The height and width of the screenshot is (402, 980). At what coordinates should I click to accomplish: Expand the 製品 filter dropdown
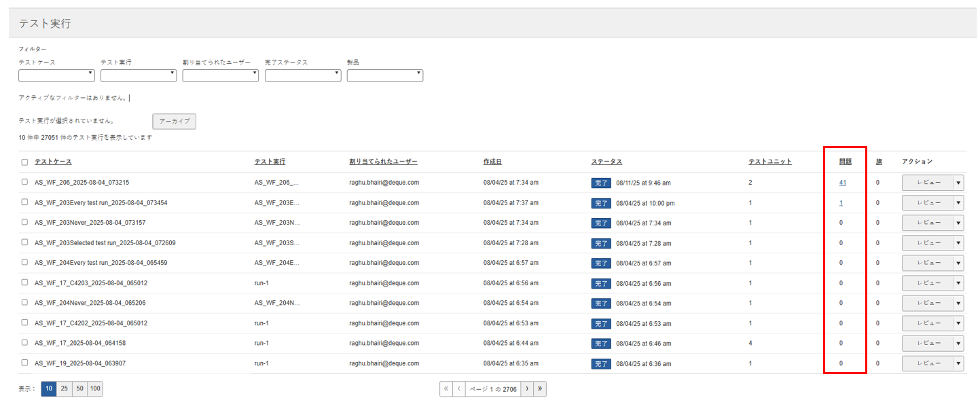(x=385, y=75)
